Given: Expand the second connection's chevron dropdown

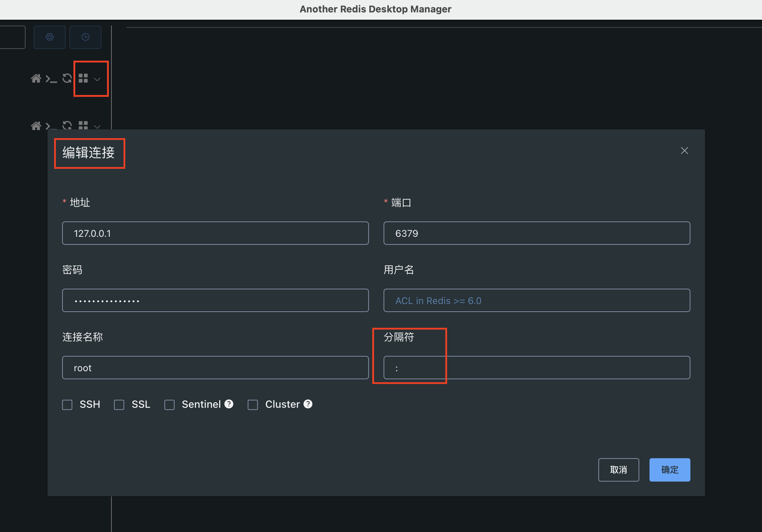Looking at the screenshot, I should point(97,127).
